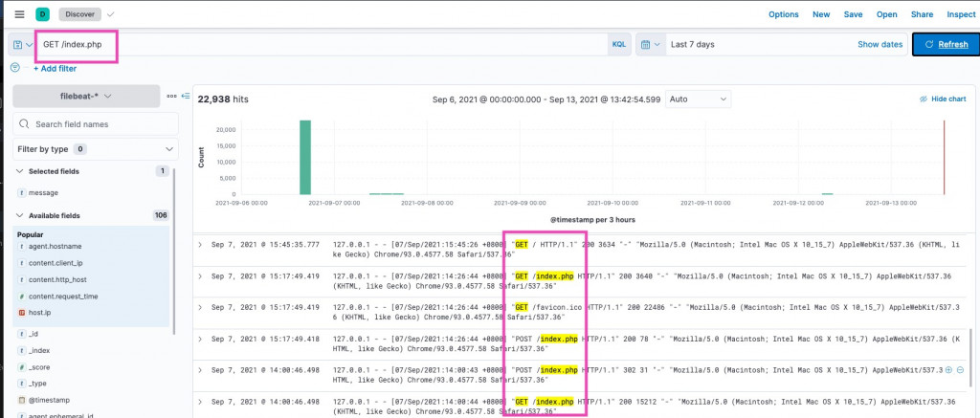Open the Filter by type dropdown
This screenshot has width=980, height=418.
pyautogui.click(x=96, y=149)
